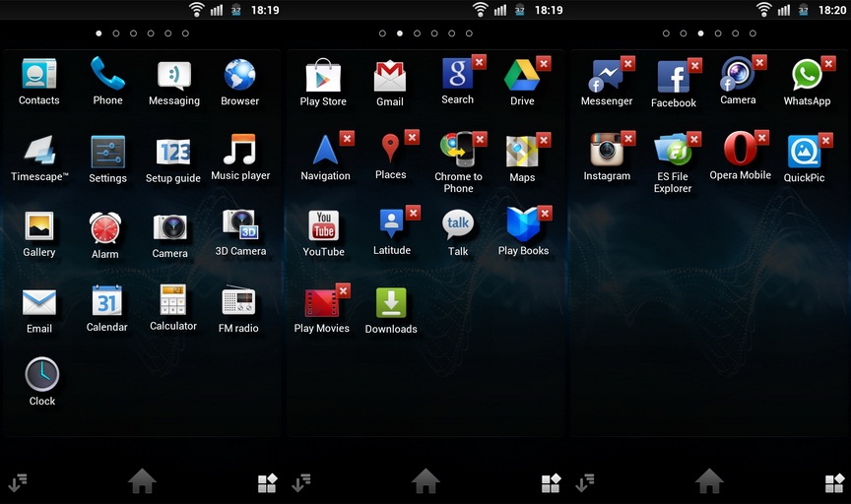Tap the sort-order icon under the Contacts screen
This screenshot has width=851, height=504.
point(18,482)
